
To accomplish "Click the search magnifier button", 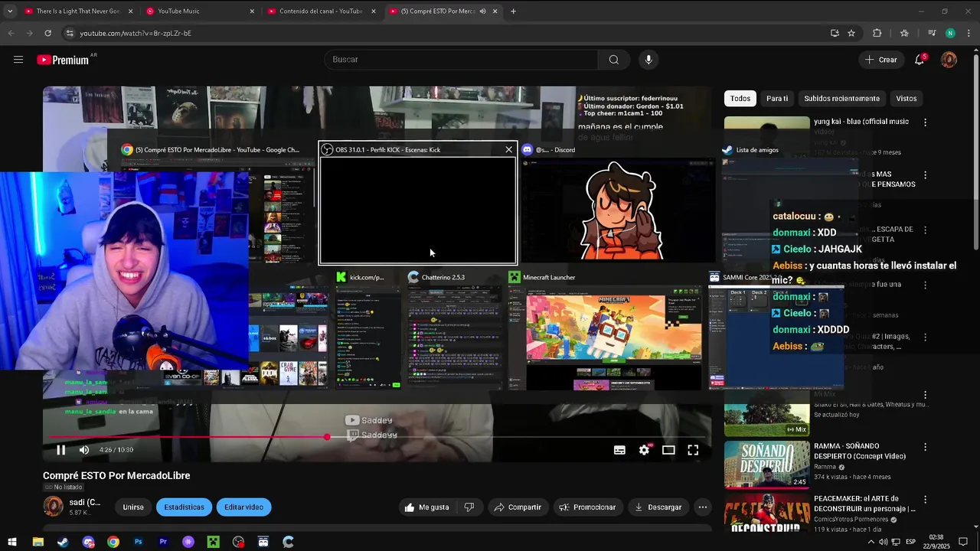I will (x=613, y=60).
